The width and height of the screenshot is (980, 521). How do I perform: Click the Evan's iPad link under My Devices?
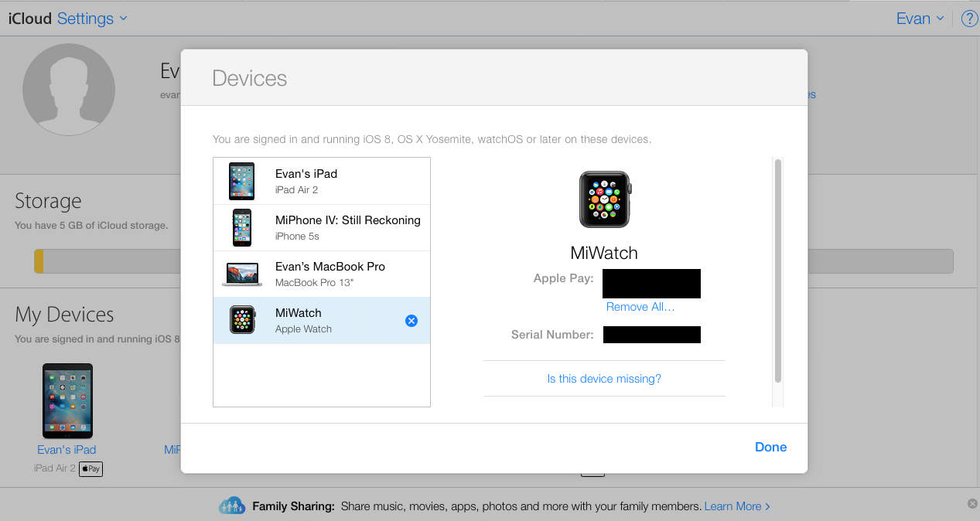pos(67,450)
